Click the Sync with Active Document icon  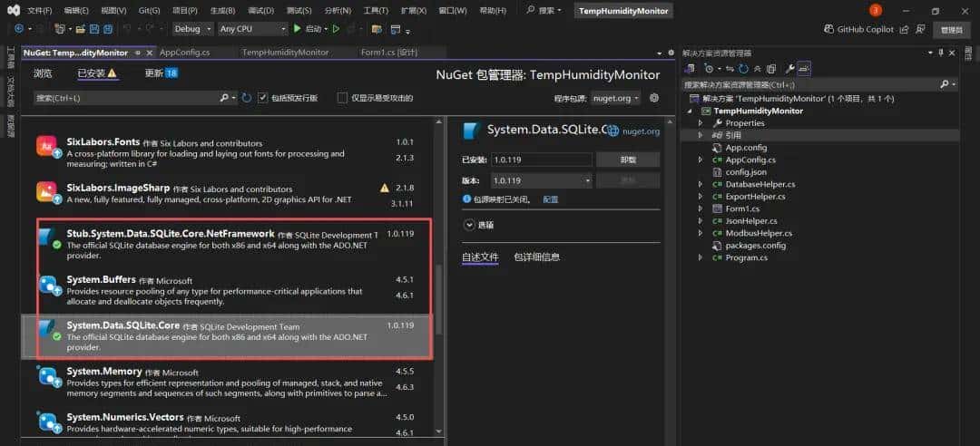coord(730,69)
